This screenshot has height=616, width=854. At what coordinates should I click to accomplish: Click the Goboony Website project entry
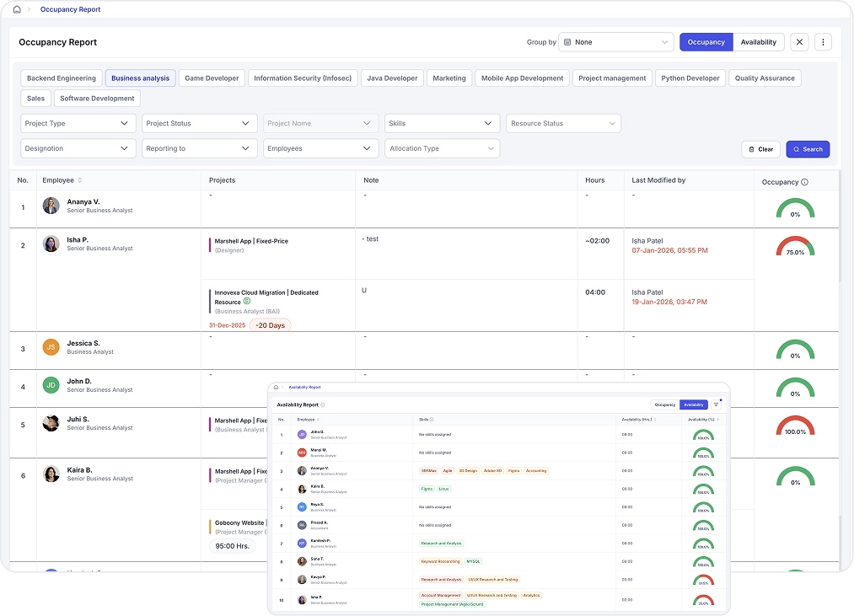(x=239, y=522)
